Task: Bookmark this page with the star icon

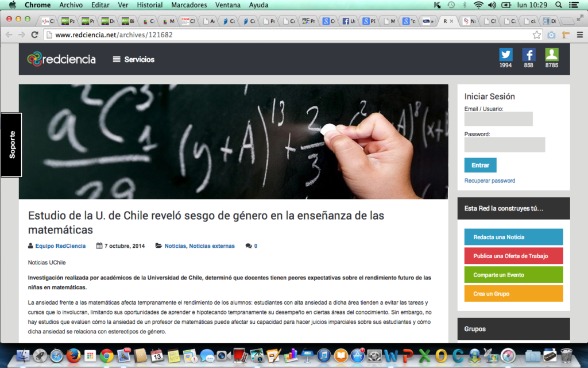Action: [x=536, y=34]
